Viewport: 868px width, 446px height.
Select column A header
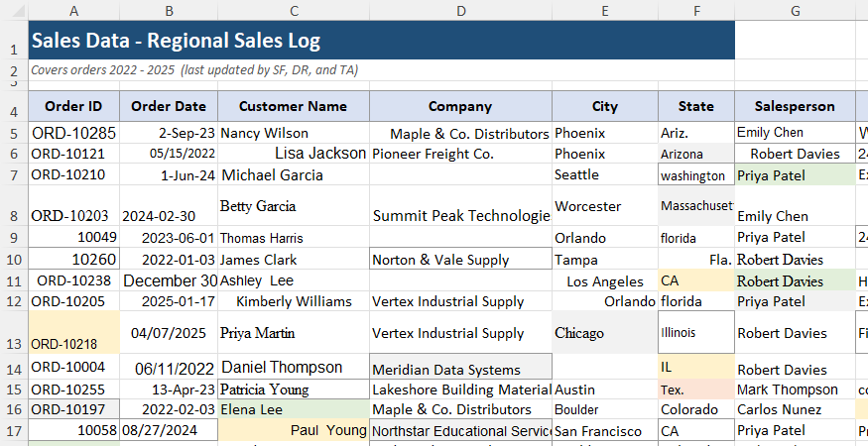point(73,11)
